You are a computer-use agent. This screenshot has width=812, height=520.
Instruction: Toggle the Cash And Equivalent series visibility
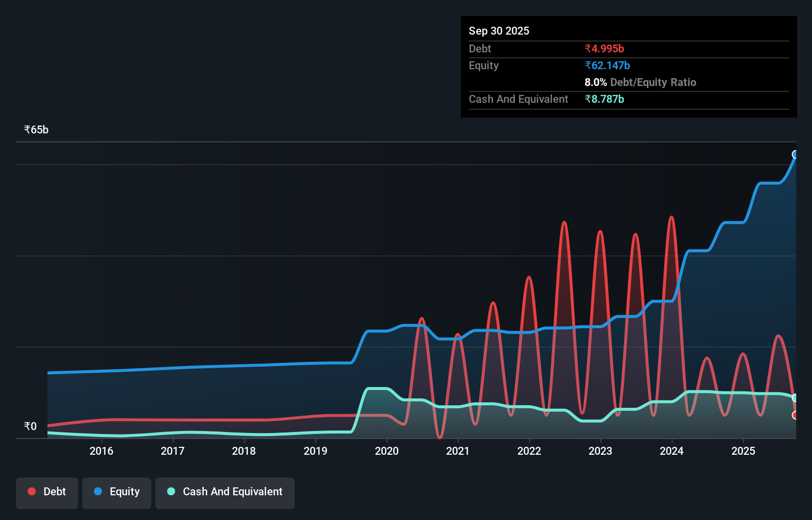(x=225, y=491)
